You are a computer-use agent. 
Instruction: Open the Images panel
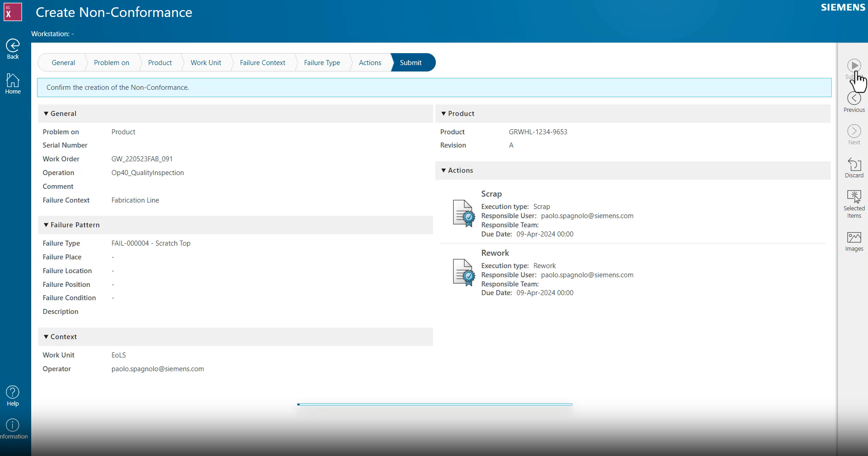[854, 237]
